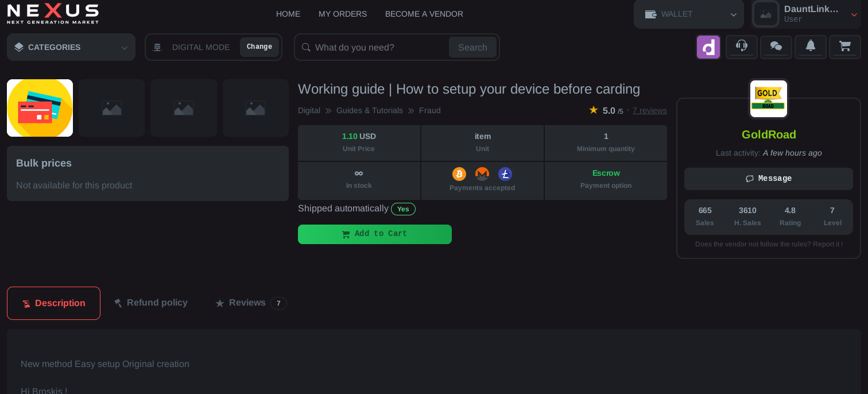This screenshot has width=868, height=394.
Task: Open the Digital breadcrumb link
Action: click(x=309, y=110)
